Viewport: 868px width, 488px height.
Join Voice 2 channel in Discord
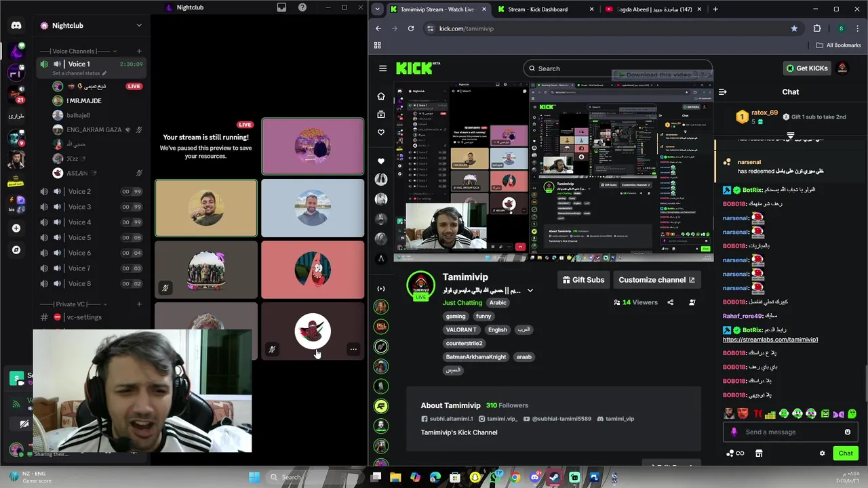[x=92, y=192]
